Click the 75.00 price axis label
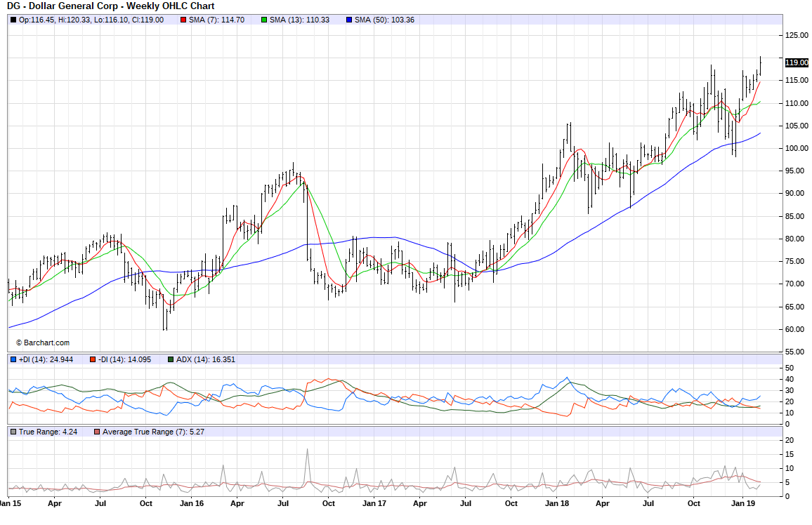Screen dimensions: 812x525 [797, 261]
